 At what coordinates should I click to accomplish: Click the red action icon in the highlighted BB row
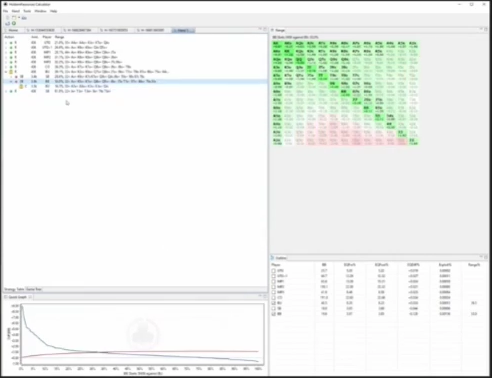16,81
